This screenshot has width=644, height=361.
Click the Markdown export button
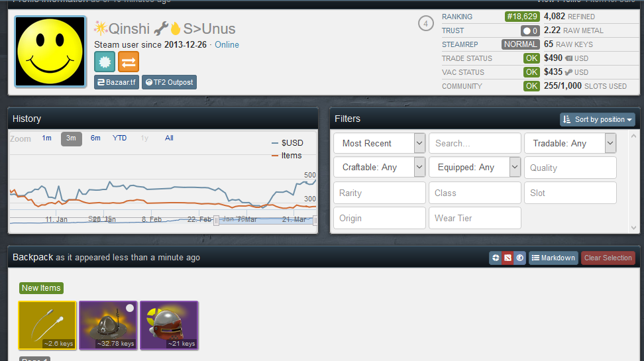[553, 258]
